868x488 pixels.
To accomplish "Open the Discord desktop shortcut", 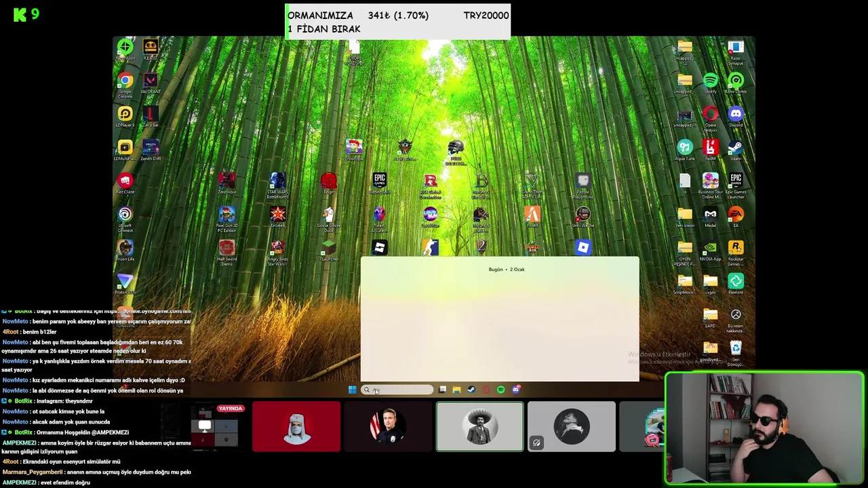I will 736,115.
